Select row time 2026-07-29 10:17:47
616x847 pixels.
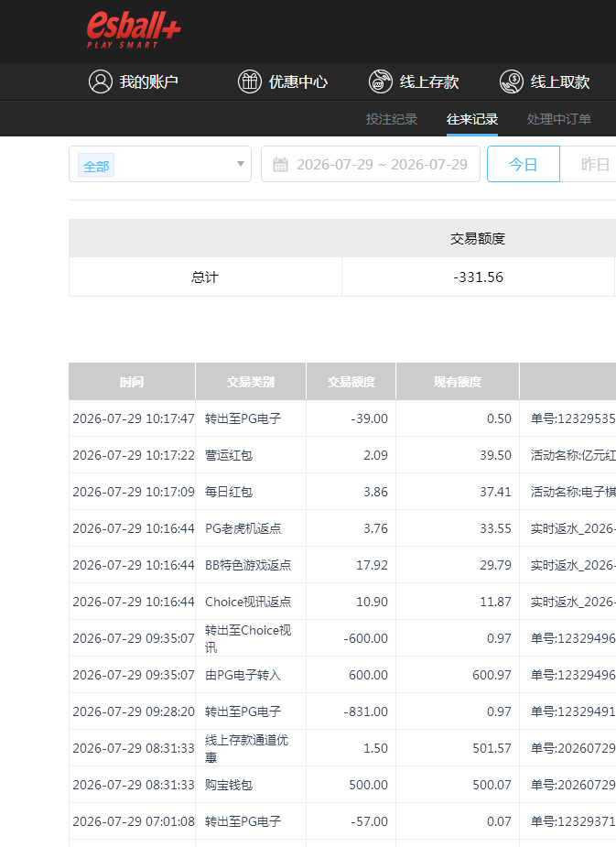coord(134,418)
